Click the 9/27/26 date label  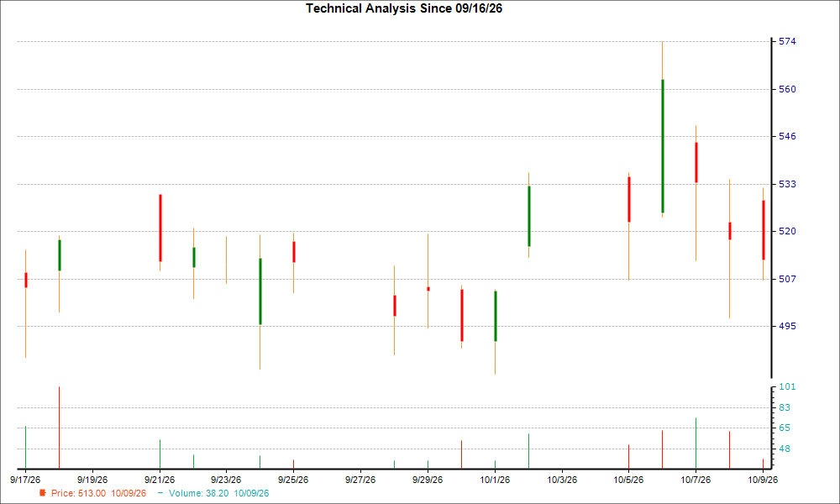[360, 480]
